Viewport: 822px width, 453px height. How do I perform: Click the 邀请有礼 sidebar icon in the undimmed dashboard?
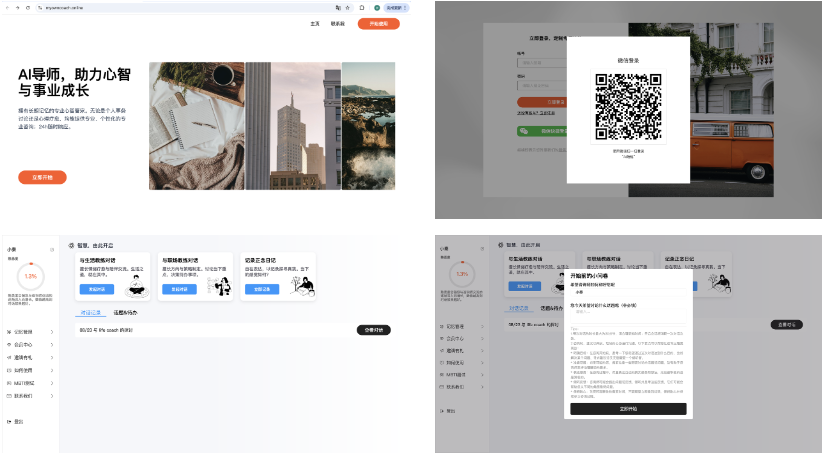(x=9, y=358)
